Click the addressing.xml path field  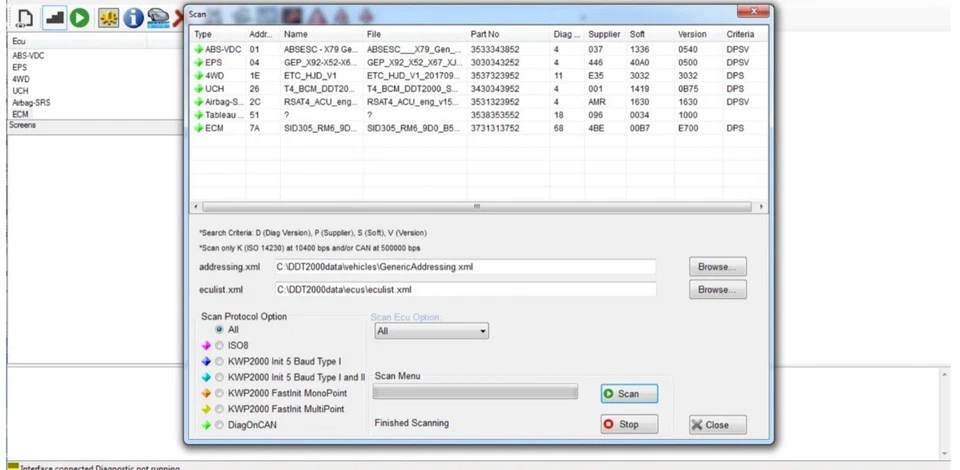(465, 267)
